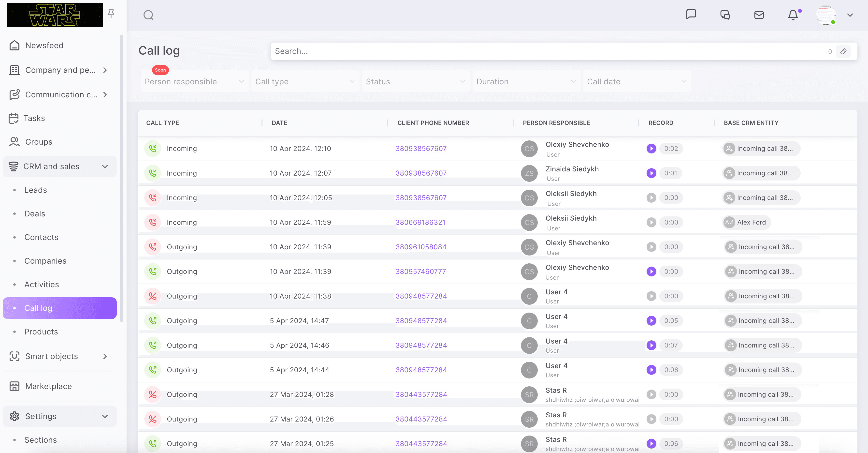Go to Leads in the sidebar
The width and height of the screenshot is (868, 453).
point(35,190)
